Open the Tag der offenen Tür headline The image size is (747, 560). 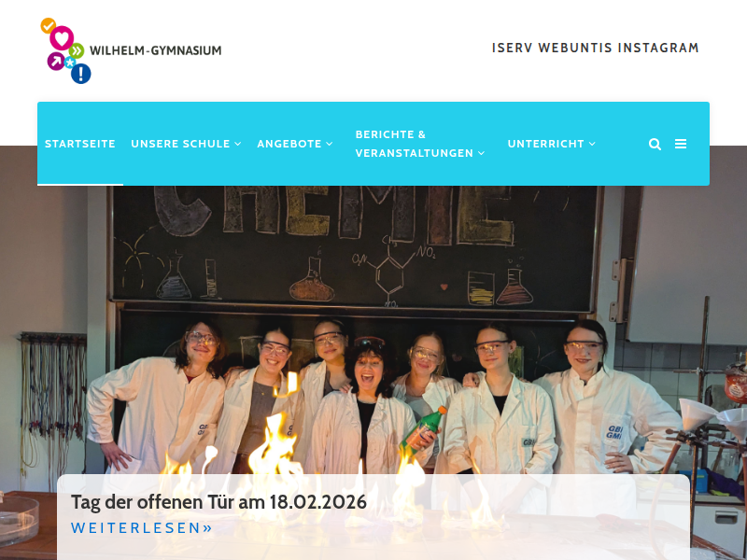[x=218, y=502]
